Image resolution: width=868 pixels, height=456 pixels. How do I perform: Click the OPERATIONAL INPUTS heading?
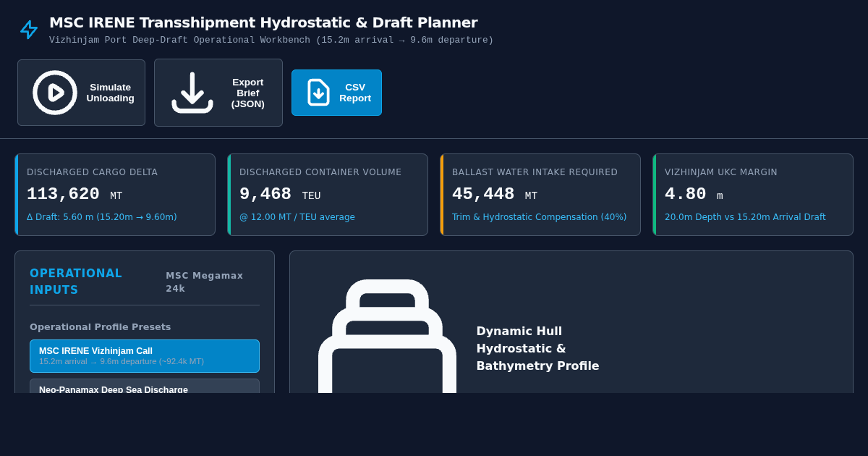[x=76, y=282]
